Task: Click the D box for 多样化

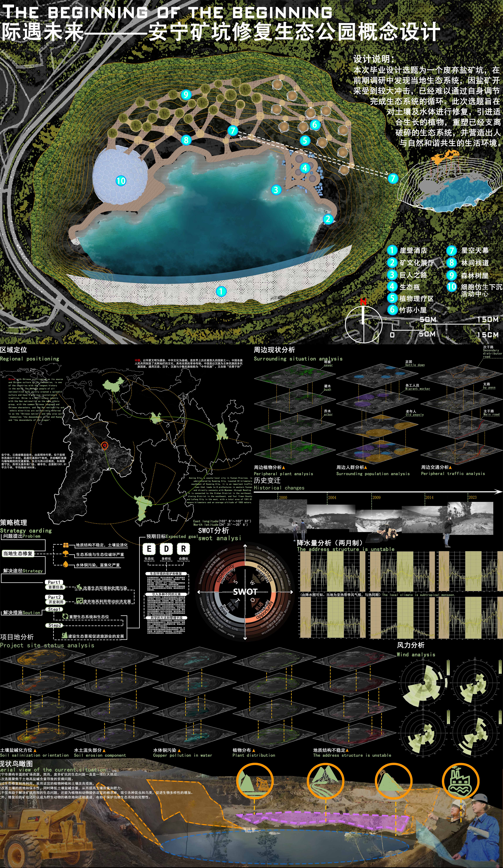Action: [166, 549]
